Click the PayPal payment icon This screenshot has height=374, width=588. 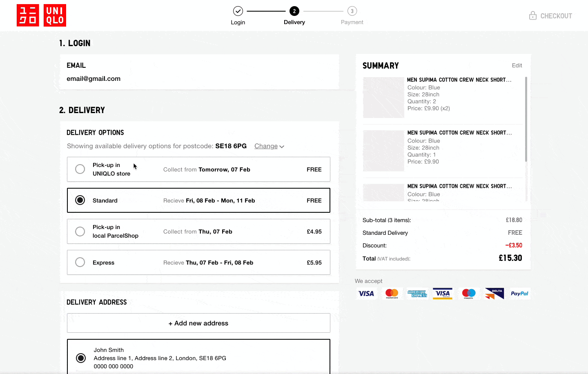point(519,294)
